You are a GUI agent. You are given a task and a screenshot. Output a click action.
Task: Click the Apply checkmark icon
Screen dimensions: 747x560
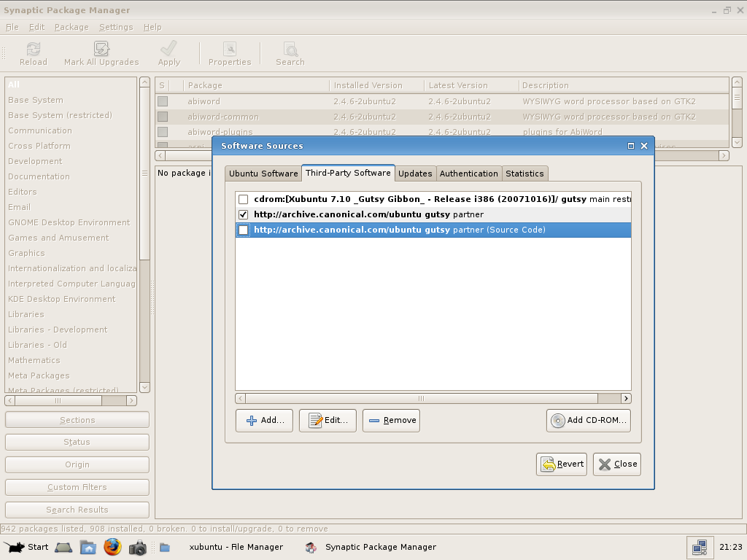click(169, 49)
